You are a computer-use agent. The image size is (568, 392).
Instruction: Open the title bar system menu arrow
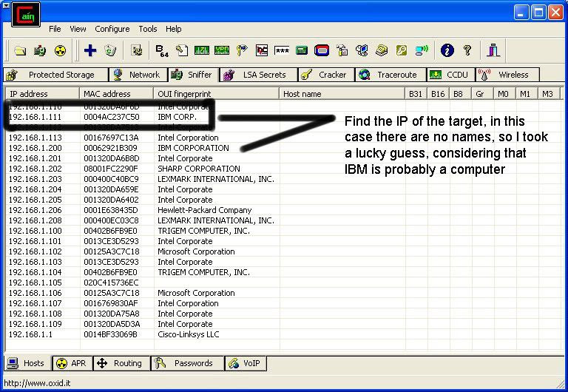click(6, 6)
